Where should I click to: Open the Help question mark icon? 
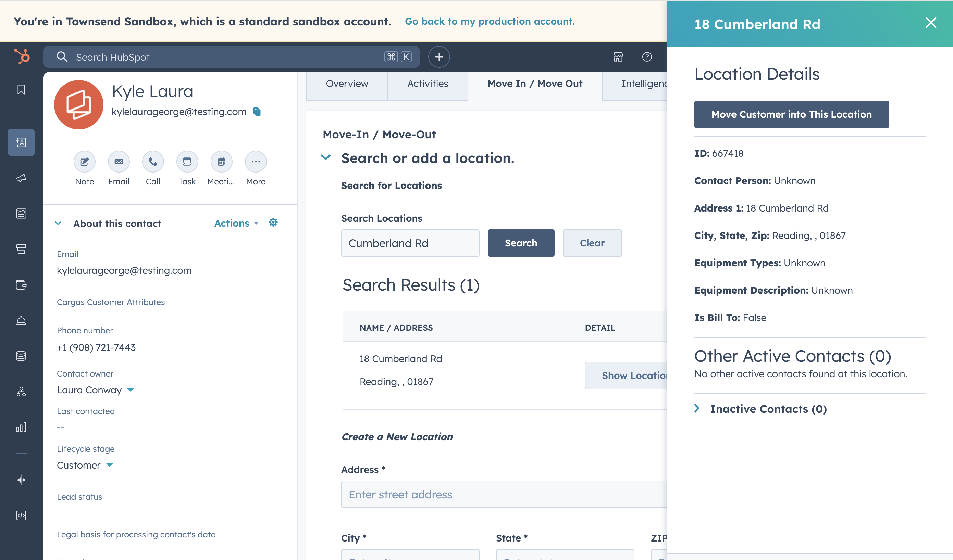click(x=647, y=57)
